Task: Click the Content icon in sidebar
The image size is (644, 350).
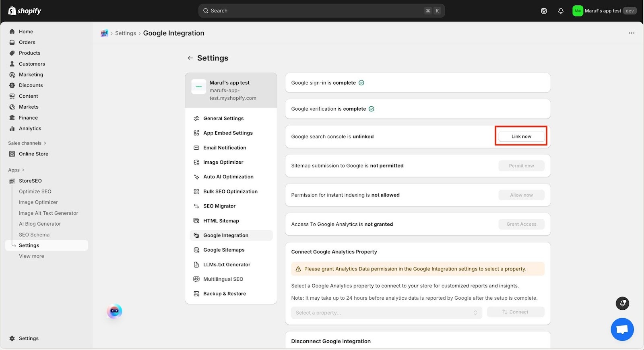Action: (x=12, y=96)
